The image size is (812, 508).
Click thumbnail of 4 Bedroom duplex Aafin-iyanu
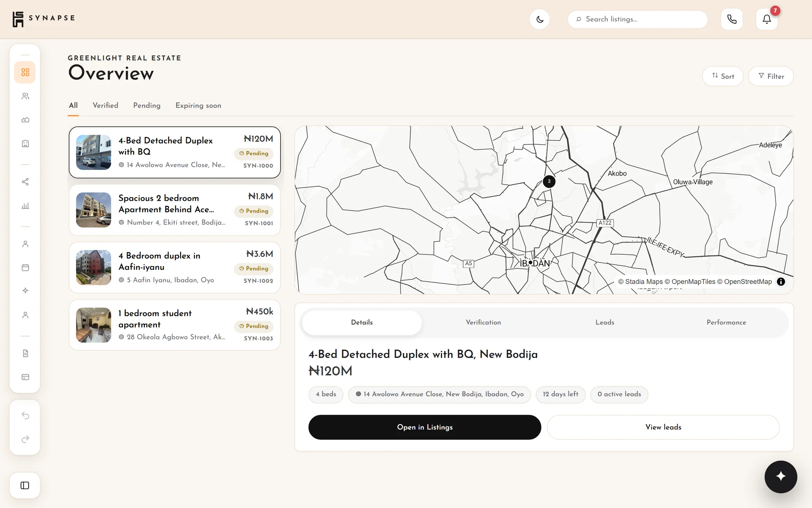93,267
